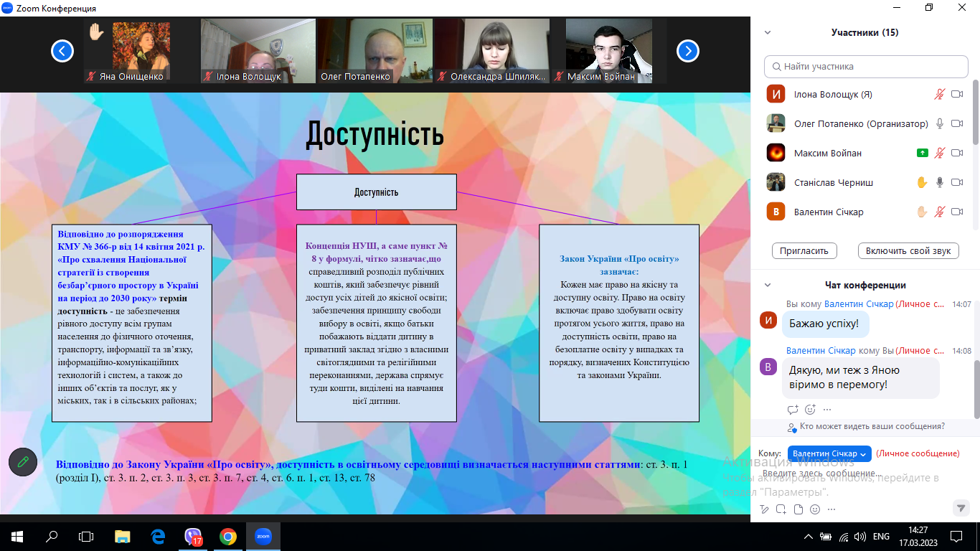Go to next video thumbnails with right arrow
The height and width of the screenshot is (551, 980).
pos(688,50)
